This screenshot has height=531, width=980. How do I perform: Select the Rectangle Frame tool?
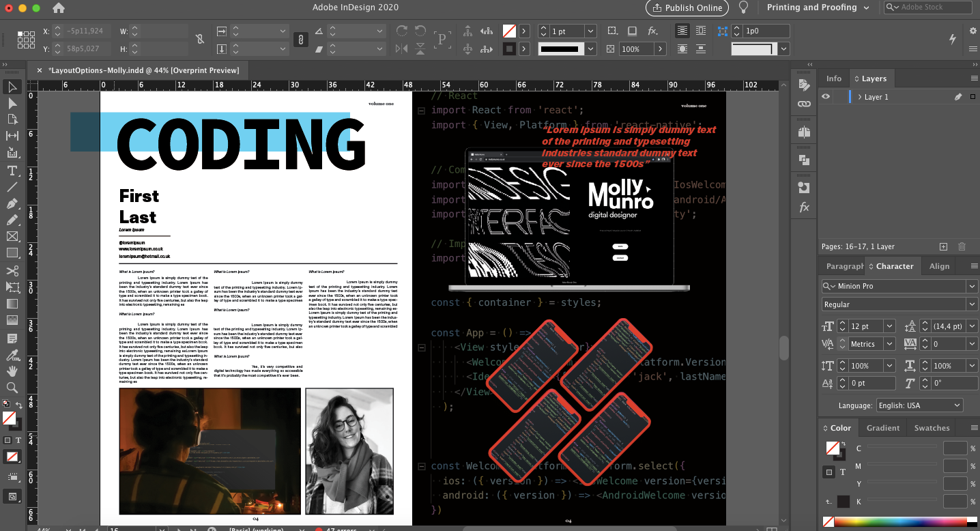(x=12, y=237)
